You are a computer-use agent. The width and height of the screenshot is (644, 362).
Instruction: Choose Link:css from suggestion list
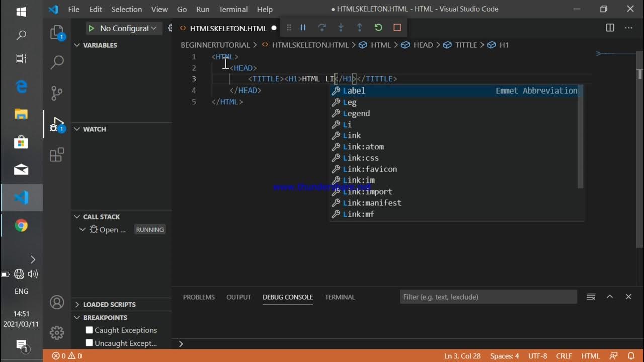[453, 158]
